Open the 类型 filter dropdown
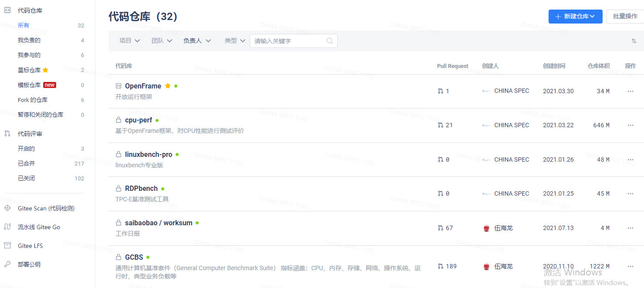The width and height of the screenshot is (644, 288). [235, 41]
